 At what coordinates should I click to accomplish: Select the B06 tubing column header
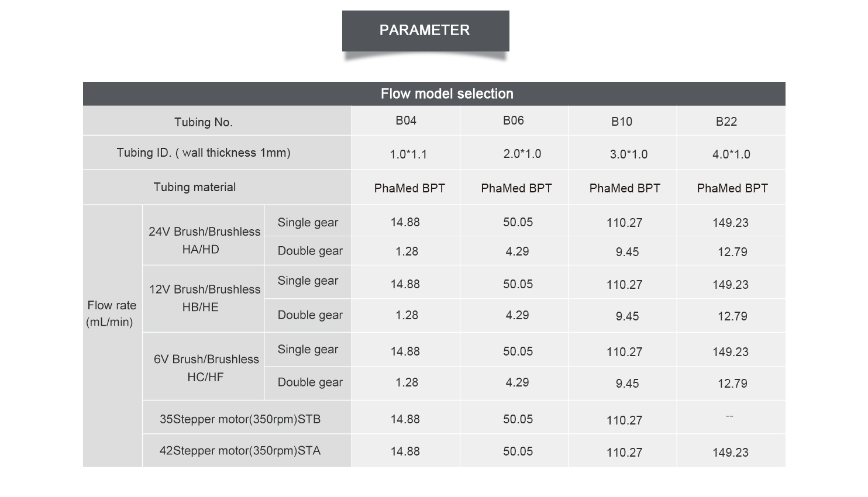coord(514,120)
